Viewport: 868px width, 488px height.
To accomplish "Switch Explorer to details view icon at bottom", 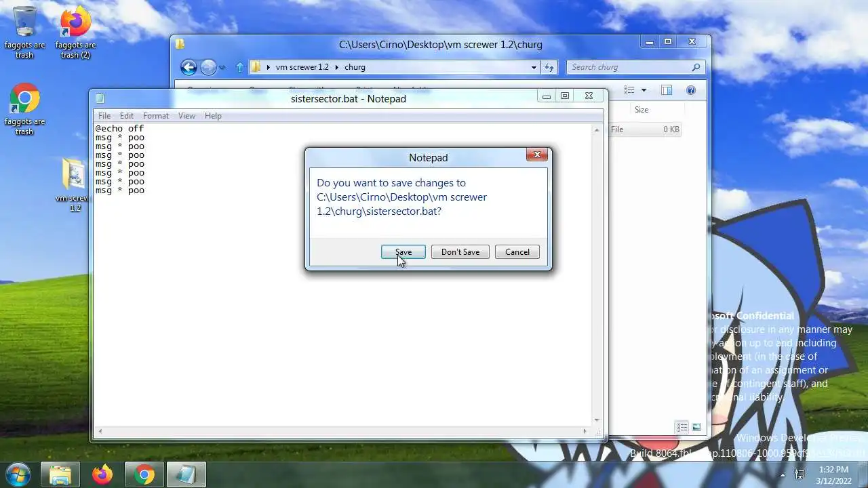I will 682,427.
